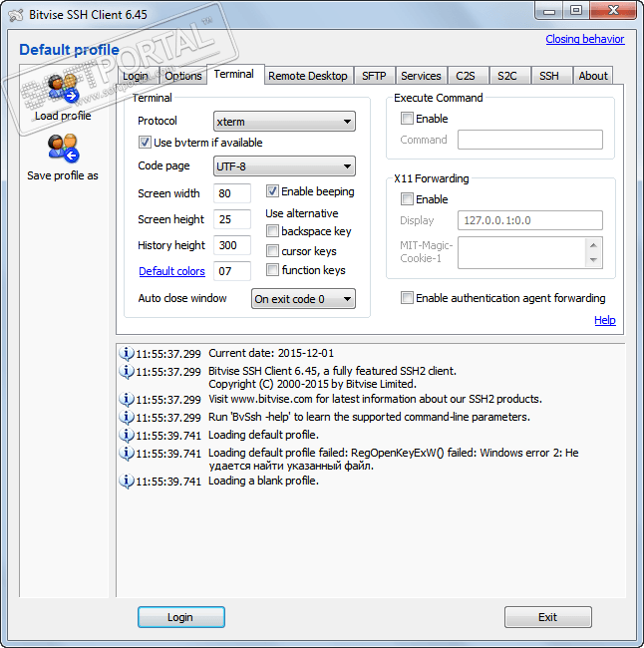Click info icon beside Current date log entry
Viewport: 644px width, 648px height.
click(x=127, y=353)
